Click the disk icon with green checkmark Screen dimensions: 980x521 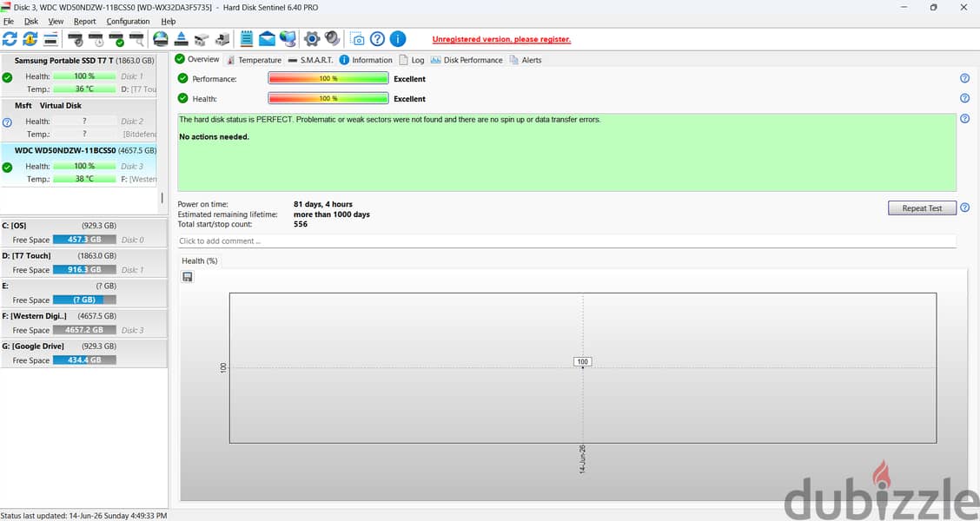click(117, 39)
